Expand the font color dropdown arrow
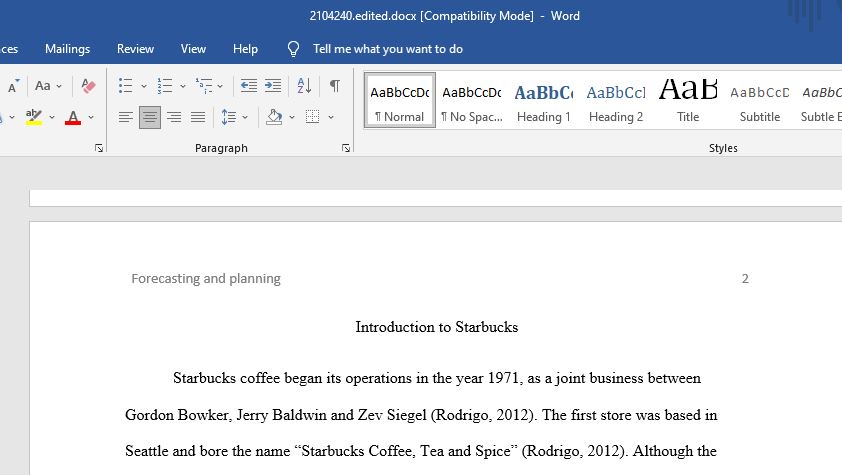This screenshot has height=475, width=842. 91,117
